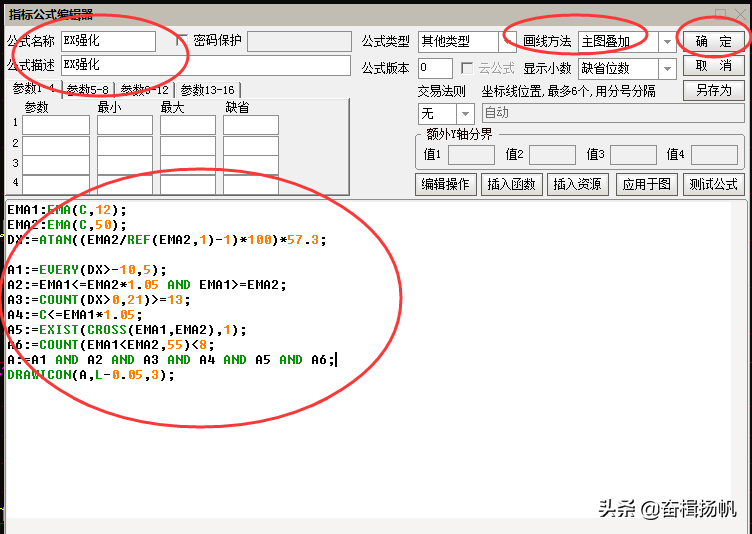This screenshot has height=534, width=752.
Task: Switch to the 参数9-12 tab
Action: (x=144, y=90)
